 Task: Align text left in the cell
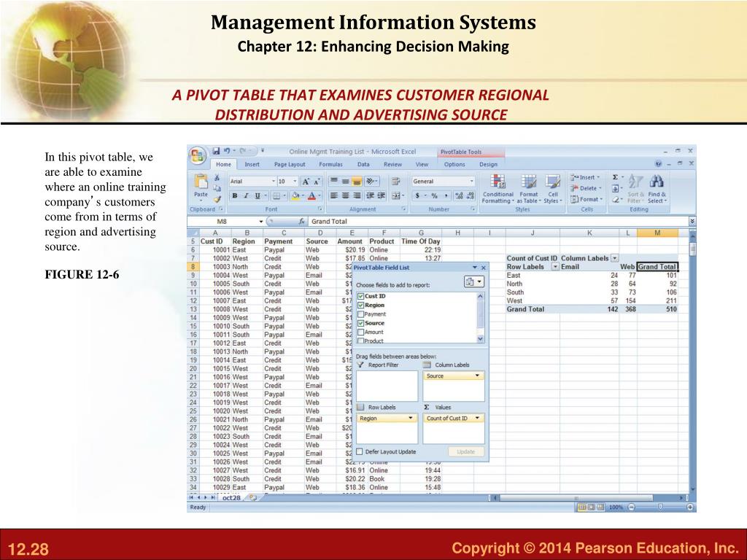click(x=334, y=195)
